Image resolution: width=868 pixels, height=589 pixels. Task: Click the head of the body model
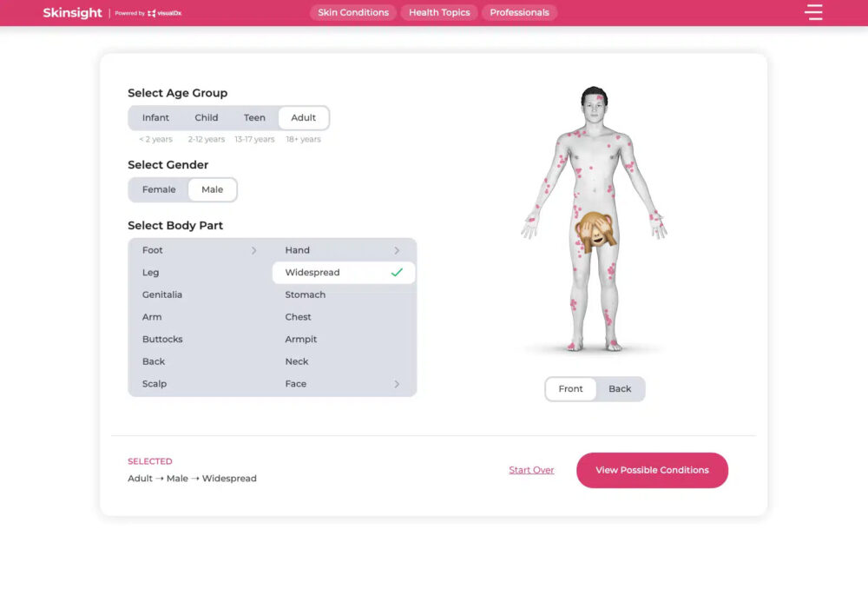594,104
